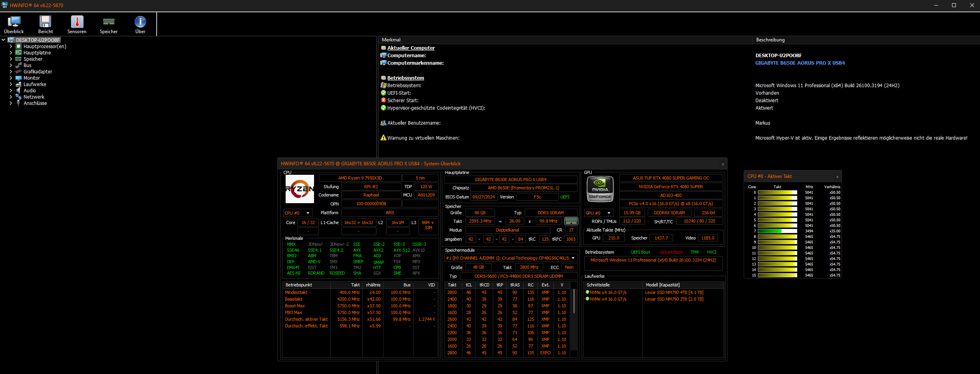Screen dimensions: 980x374
Task: Click the Anschlüsse ports icon in the tree
Action: pyautogui.click(x=18, y=103)
